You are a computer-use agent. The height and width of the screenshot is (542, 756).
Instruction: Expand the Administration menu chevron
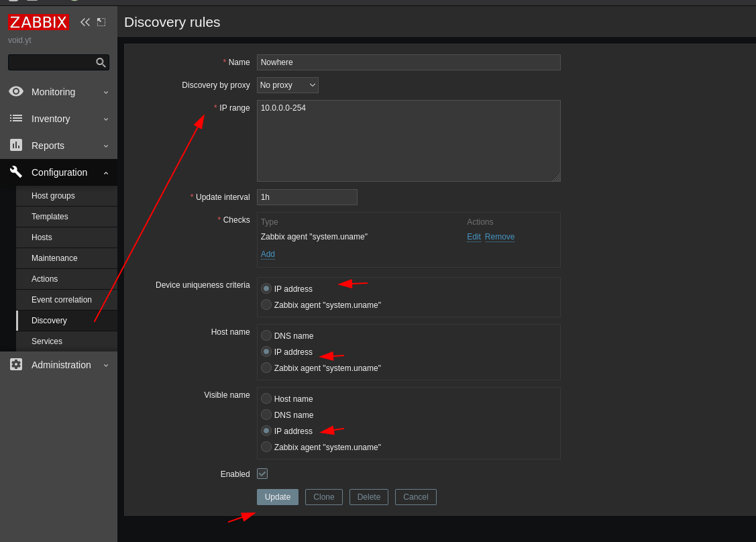click(x=106, y=365)
